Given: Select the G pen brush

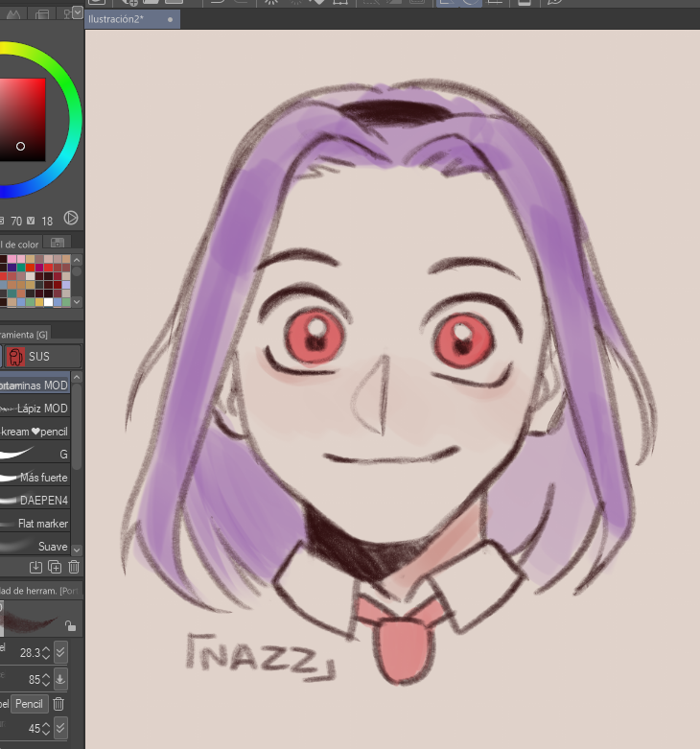Looking at the screenshot, I should [35, 455].
